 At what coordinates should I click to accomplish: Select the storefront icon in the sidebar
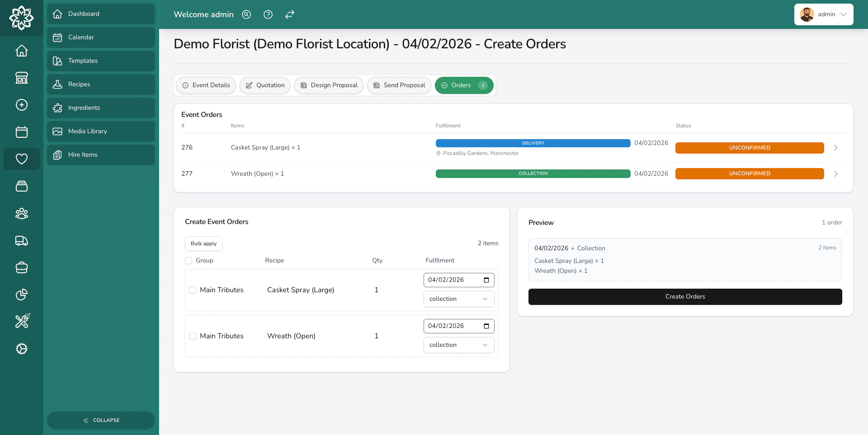point(21,78)
